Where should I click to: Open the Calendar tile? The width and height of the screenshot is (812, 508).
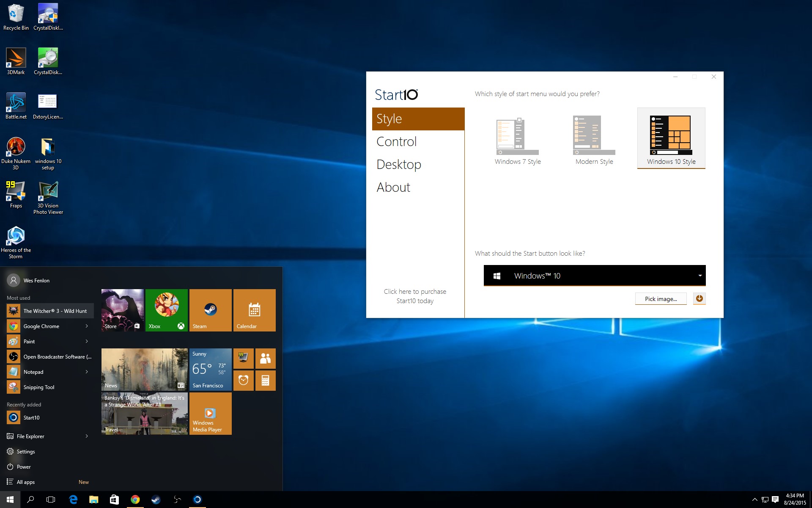(254, 310)
